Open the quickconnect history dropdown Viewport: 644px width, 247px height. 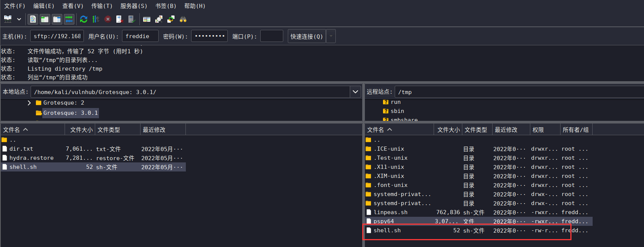pyautogui.click(x=331, y=36)
